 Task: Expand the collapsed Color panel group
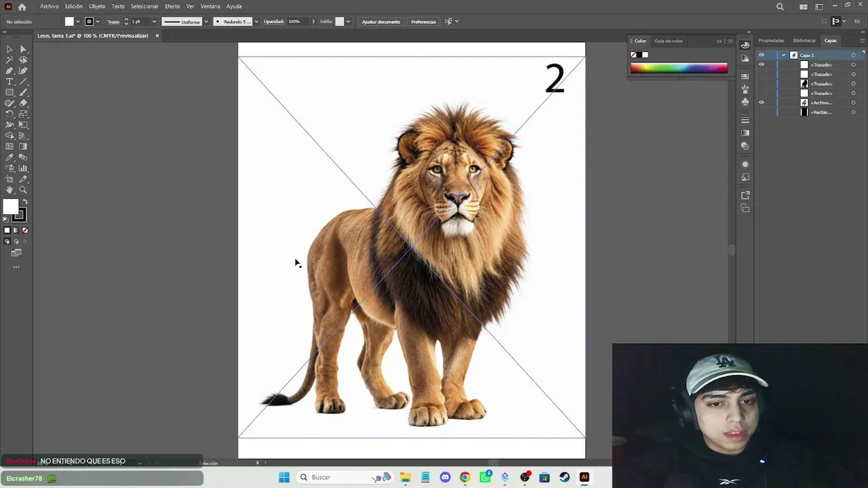pos(719,41)
